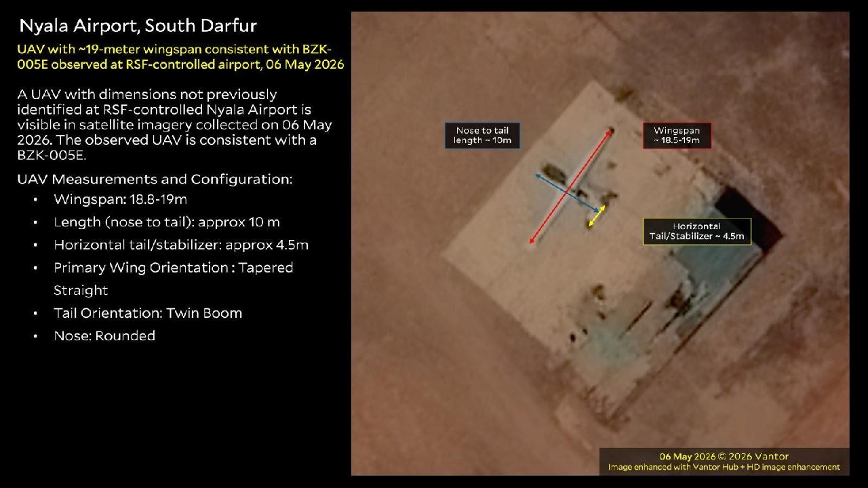Select the yellow UAV wingspan headline text
Viewport: 868px width, 488px height.
coord(180,57)
